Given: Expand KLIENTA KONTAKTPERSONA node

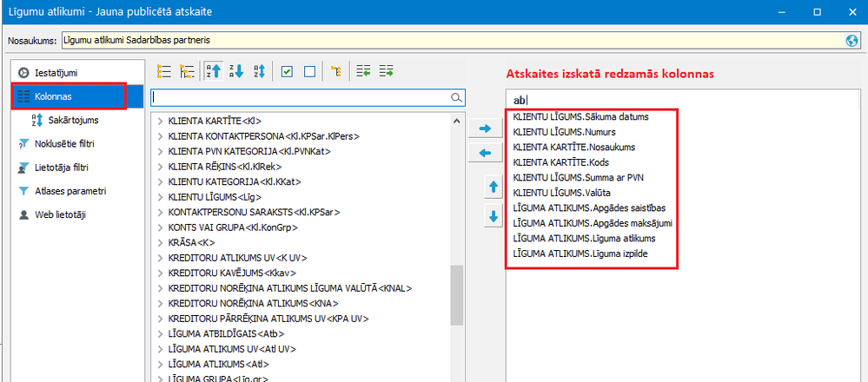Looking at the screenshot, I should click(x=159, y=136).
